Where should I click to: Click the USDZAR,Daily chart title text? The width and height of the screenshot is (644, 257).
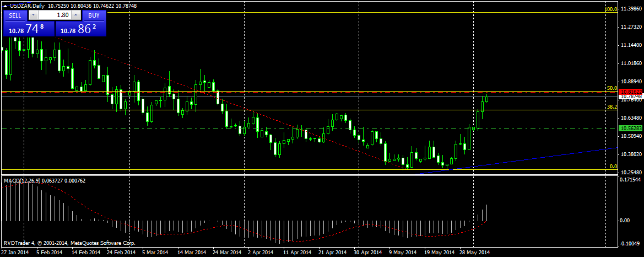tap(26, 6)
